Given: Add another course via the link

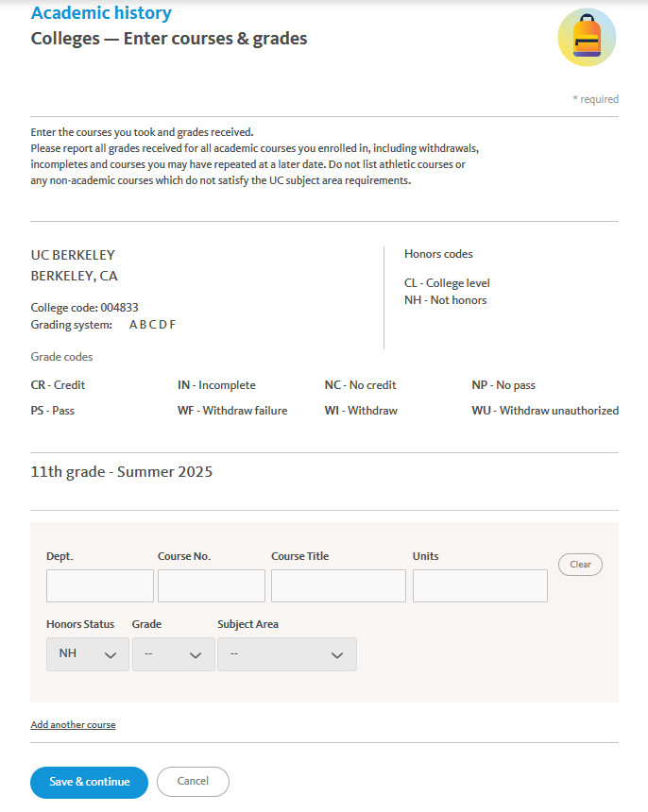Looking at the screenshot, I should [73, 724].
